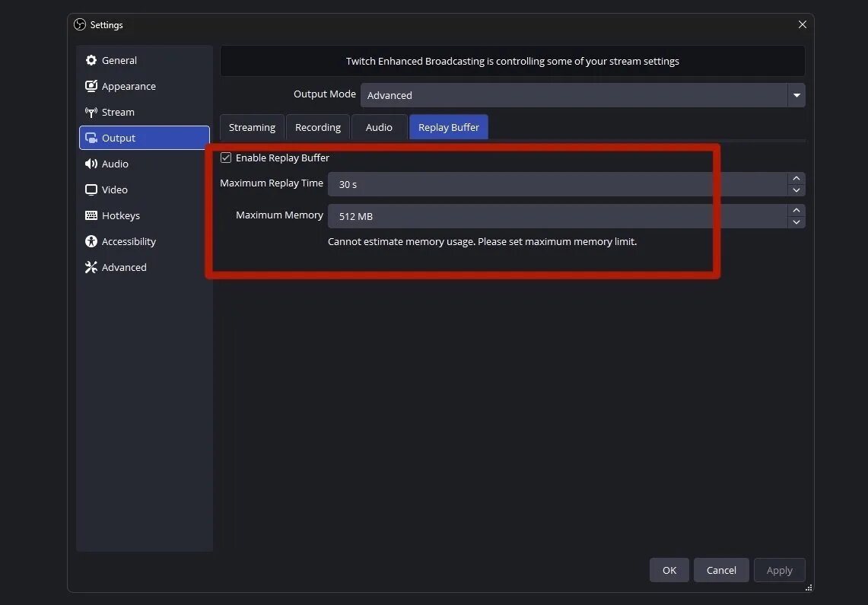
Task: Open Hotkeys keyboard icon
Action: pos(91,215)
